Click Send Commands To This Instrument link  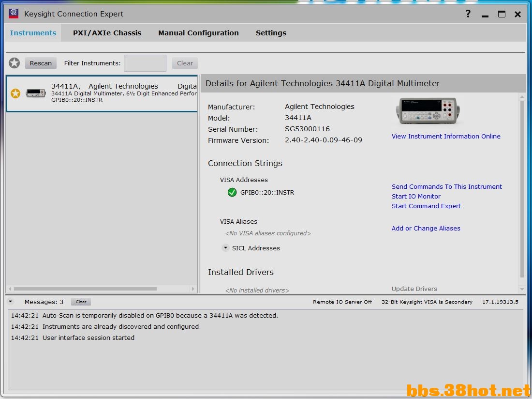446,186
